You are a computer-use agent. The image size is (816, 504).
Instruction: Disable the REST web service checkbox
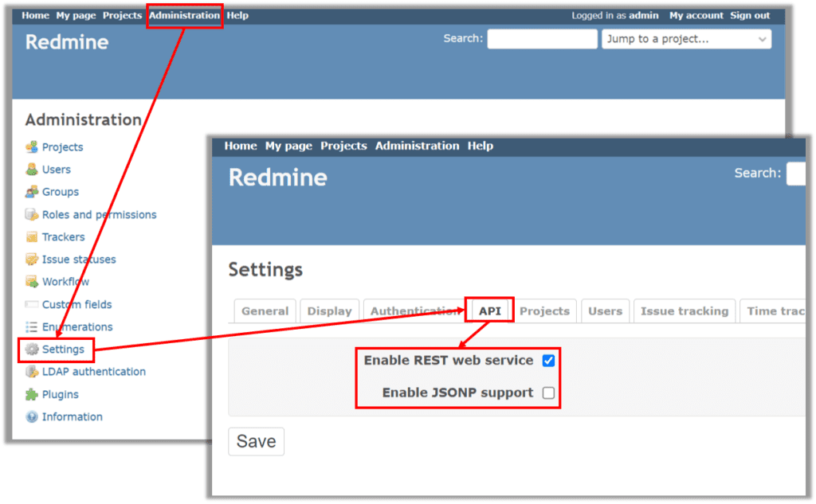[x=547, y=361]
